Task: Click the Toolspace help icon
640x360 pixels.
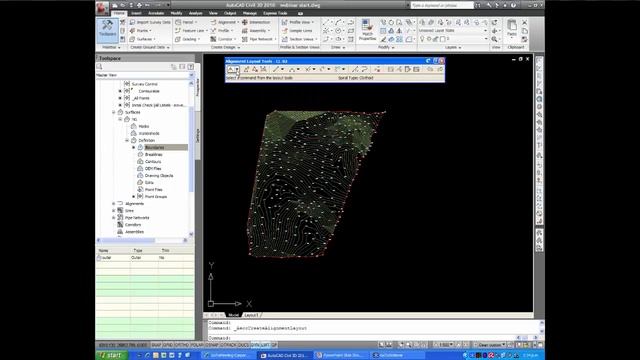Action: (191, 67)
